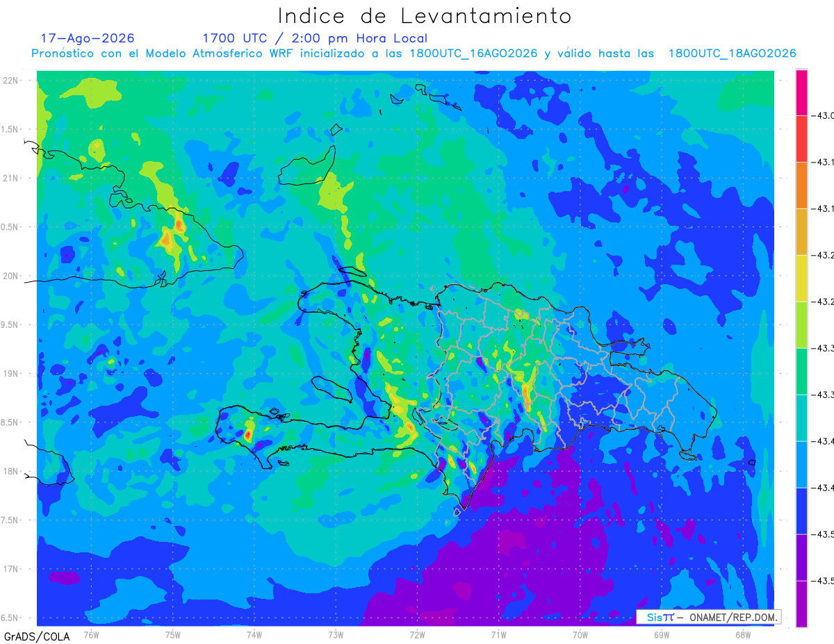Click the '22N' latitude label
The width and height of the screenshot is (834, 644).
[x=11, y=81]
